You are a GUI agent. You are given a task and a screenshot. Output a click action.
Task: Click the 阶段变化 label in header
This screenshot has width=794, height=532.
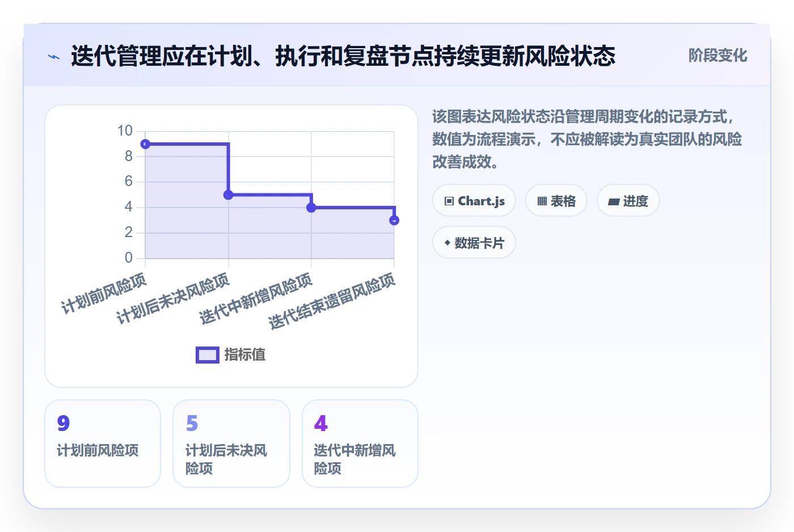[x=717, y=56]
